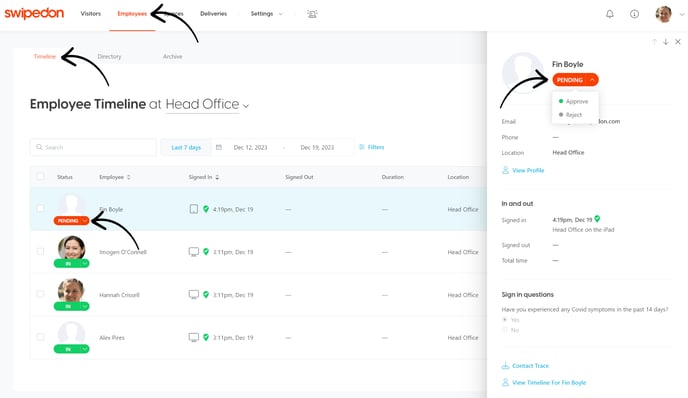Open the user profile avatar menu

tap(663, 14)
